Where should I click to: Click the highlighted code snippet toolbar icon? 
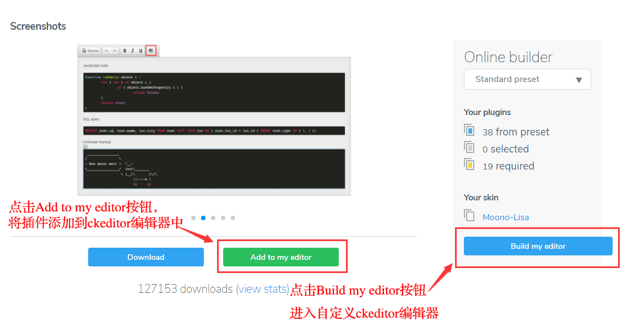tap(151, 51)
